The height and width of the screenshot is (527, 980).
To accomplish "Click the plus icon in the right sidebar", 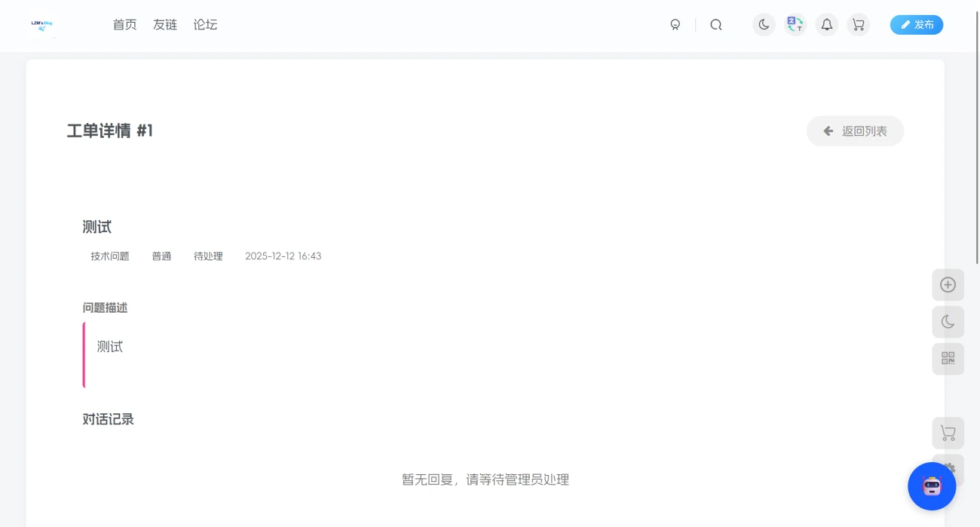I will (948, 284).
